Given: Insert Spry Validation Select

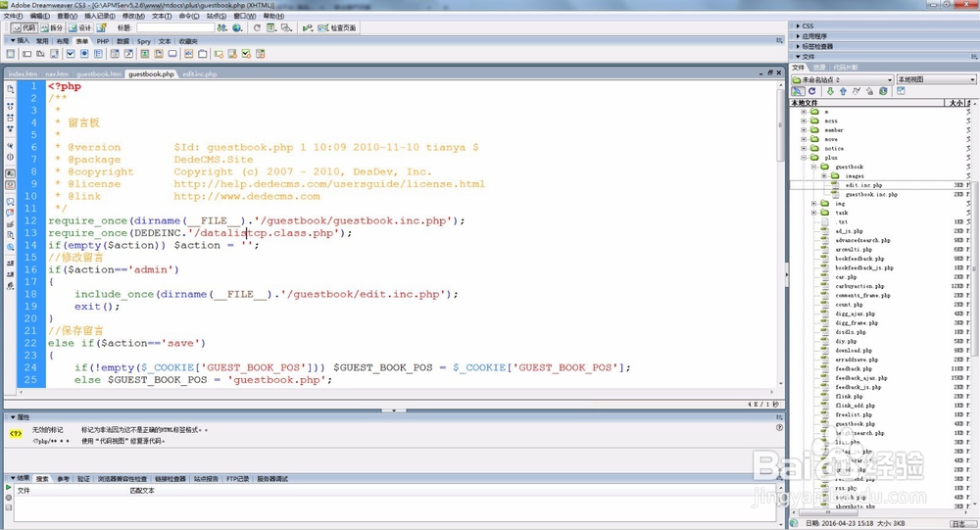Looking at the screenshot, I should [x=260, y=55].
